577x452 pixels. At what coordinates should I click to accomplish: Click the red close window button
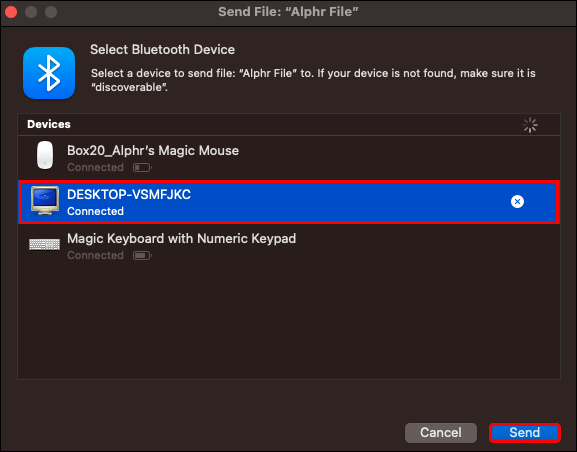(11, 12)
